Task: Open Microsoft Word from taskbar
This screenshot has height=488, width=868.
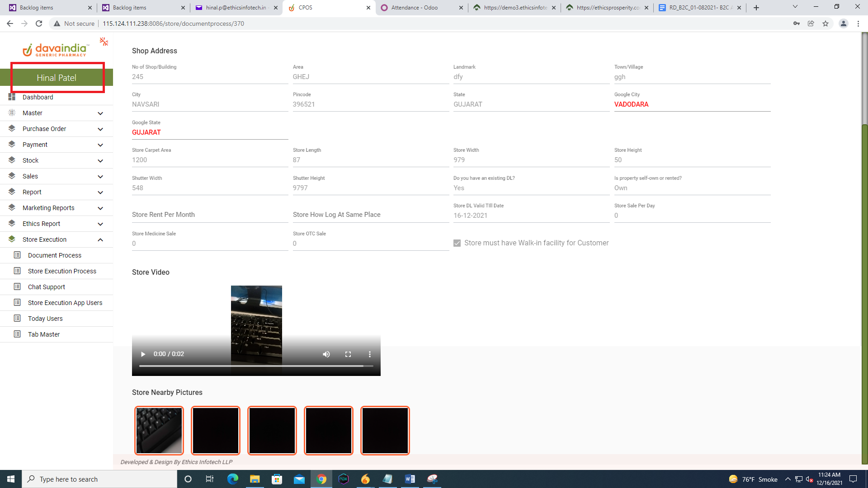Action: 410,479
